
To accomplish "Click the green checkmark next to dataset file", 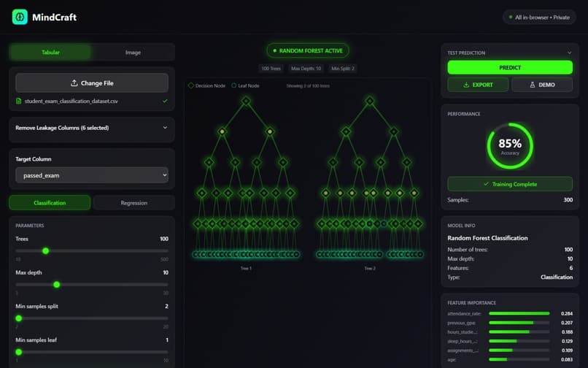I will point(165,101).
